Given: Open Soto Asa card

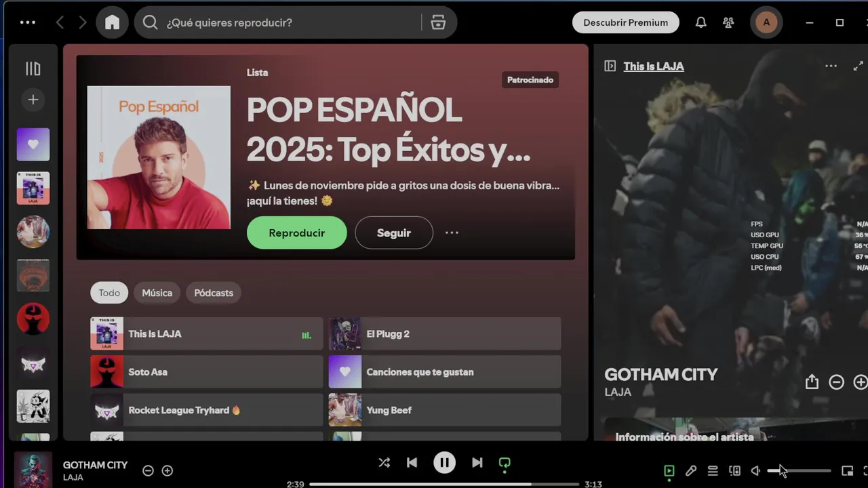Looking at the screenshot, I should (207, 371).
